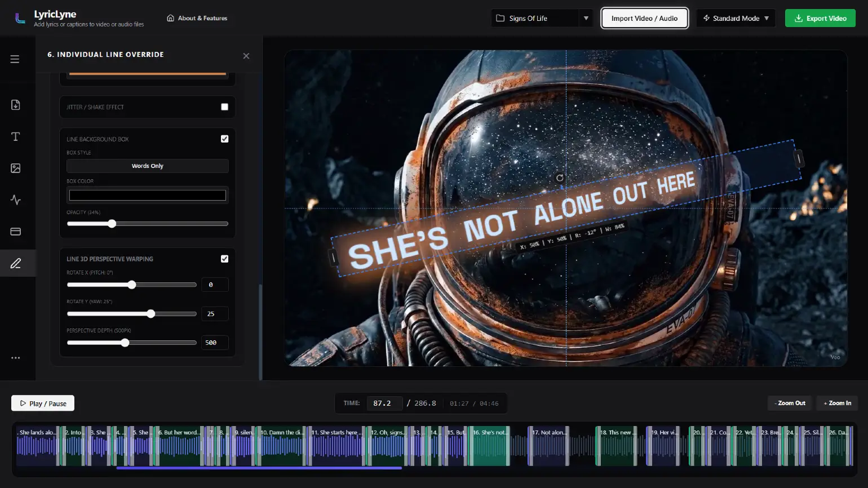This screenshot has height=488, width=868.
Task: Open the three-dot more options icon
Action: (x=15, y=358)
